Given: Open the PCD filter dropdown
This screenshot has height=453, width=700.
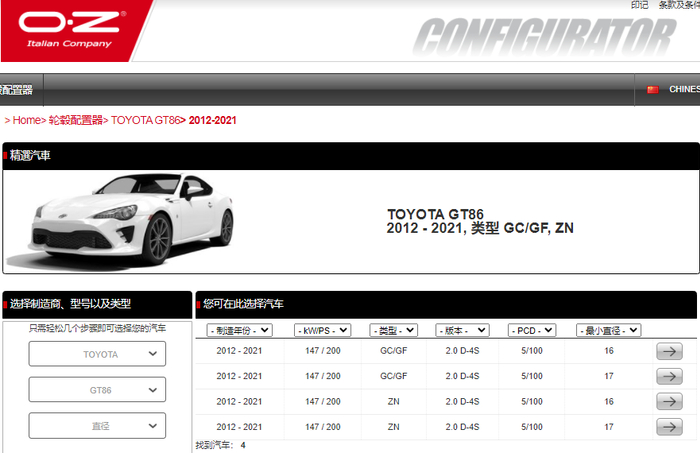Looking at the screenshot, I should [x=532, y=330].
